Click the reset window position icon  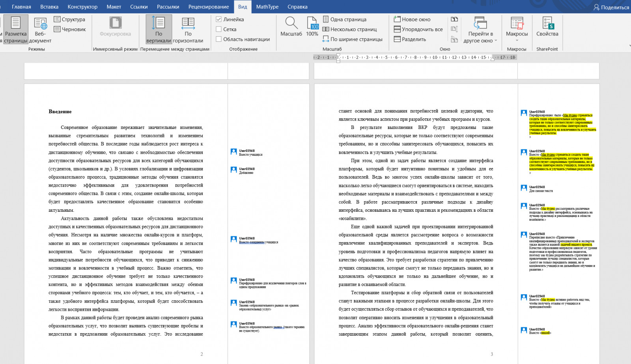pos(454,39)
